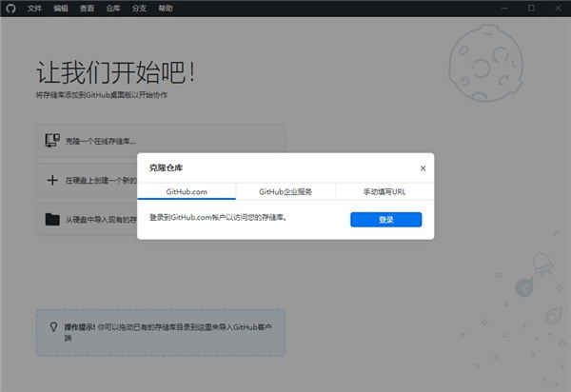Switch to the 手动填写URL tab
Image resolution: width=571 pixels, height=392 pixels.
384,191
